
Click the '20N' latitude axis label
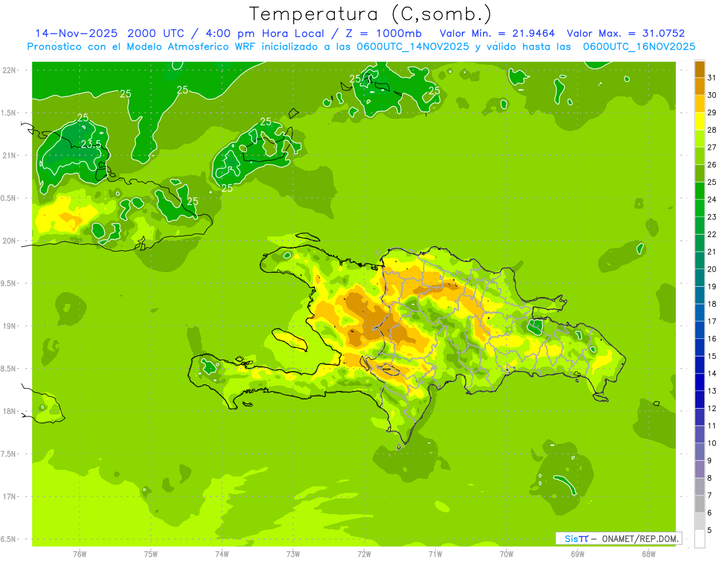9,241
